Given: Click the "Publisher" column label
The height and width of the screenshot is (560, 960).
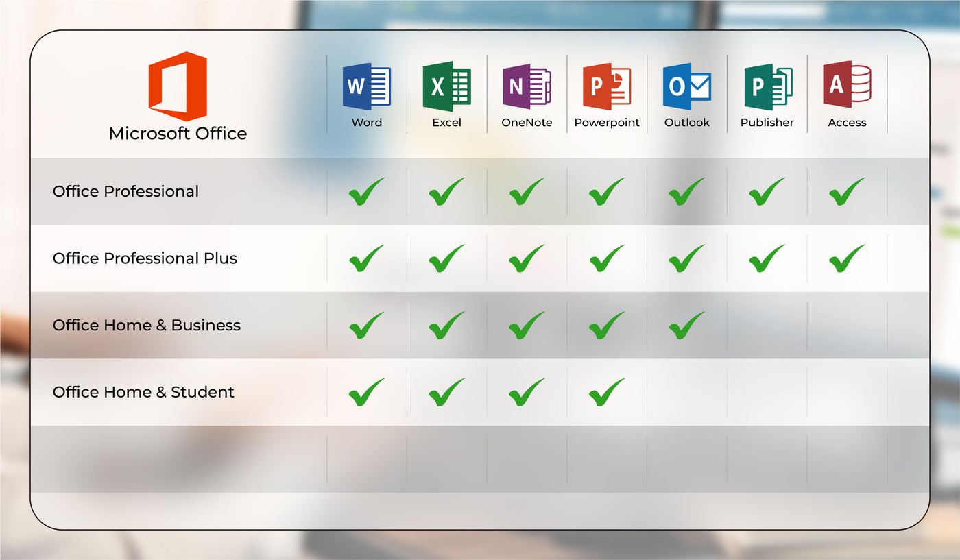Looking at the screenshot, I should tap(767, 123).
